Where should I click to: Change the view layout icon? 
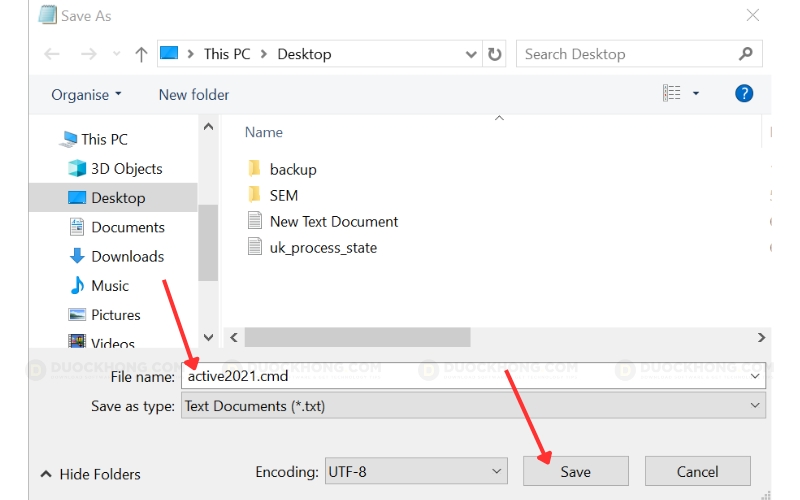(x=671, y=93)
